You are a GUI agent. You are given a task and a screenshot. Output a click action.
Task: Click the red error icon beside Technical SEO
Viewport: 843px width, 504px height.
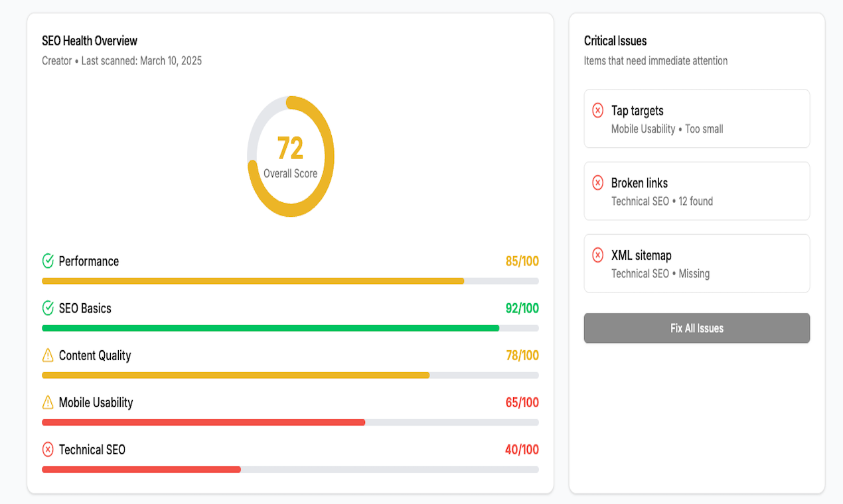pyautogui.click(x=48, y=450)
